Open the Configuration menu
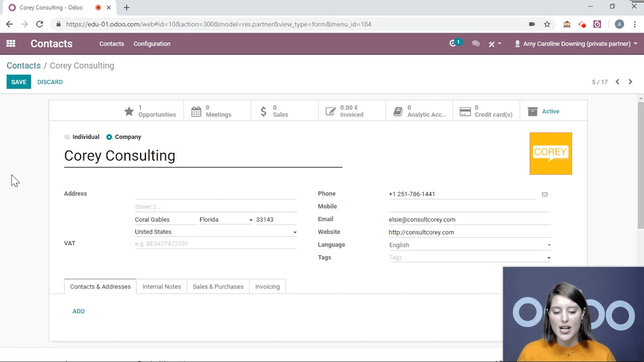 (152, 44)
